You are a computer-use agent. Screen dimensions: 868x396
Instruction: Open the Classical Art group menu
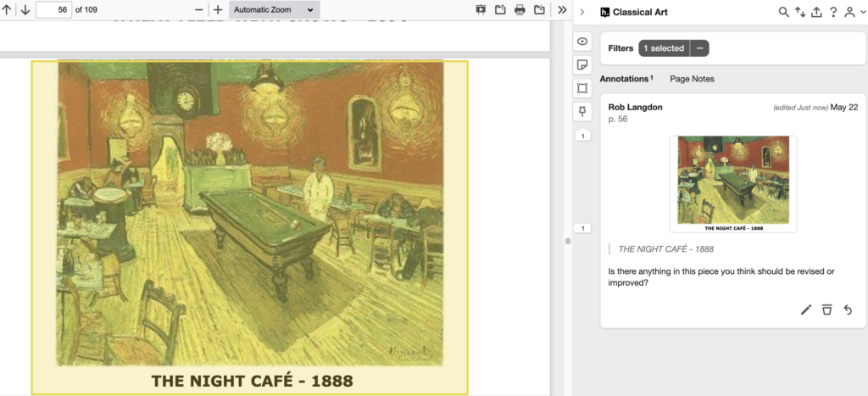(x=634, y=12)
